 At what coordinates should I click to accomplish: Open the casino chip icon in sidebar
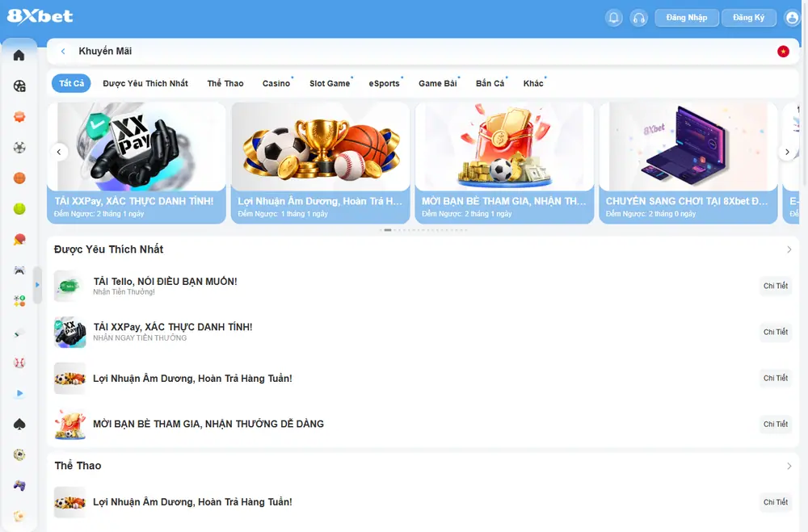click(x=19, y=455)
